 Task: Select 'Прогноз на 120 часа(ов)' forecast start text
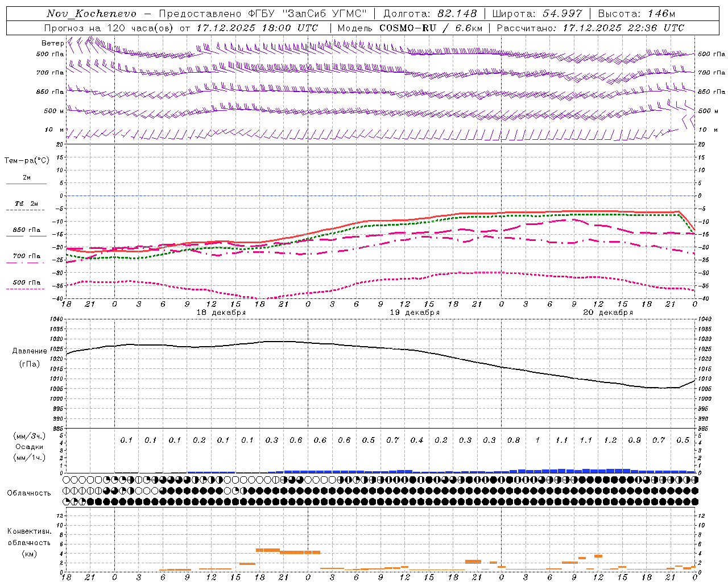(109, 28)
